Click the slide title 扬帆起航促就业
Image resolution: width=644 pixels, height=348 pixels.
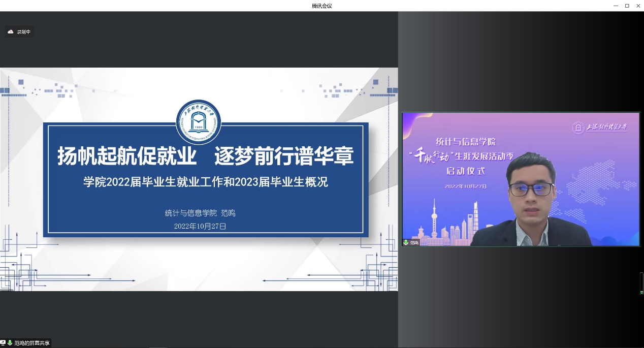[127, 156]
